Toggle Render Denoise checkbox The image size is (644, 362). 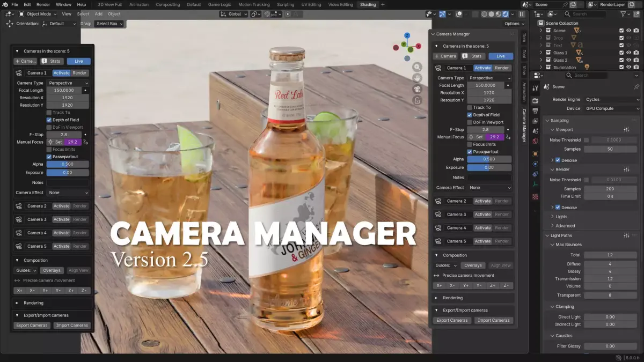(x=558, y=208)
